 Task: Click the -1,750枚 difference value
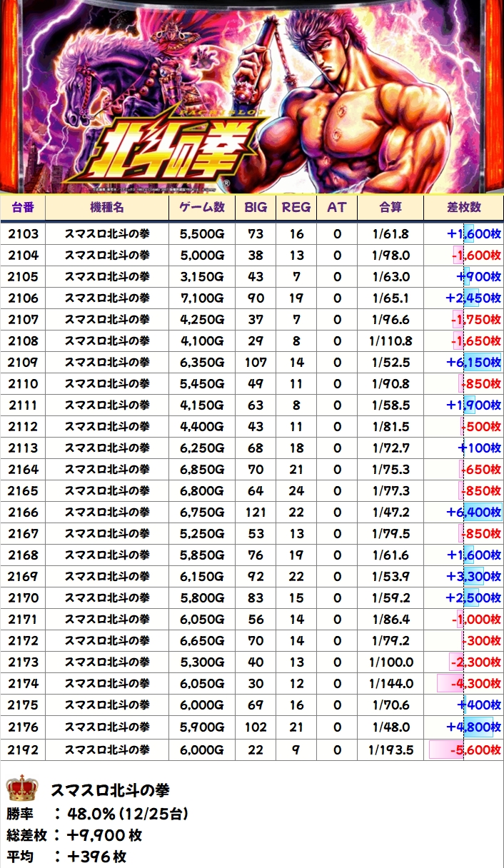tap(475, 319)
